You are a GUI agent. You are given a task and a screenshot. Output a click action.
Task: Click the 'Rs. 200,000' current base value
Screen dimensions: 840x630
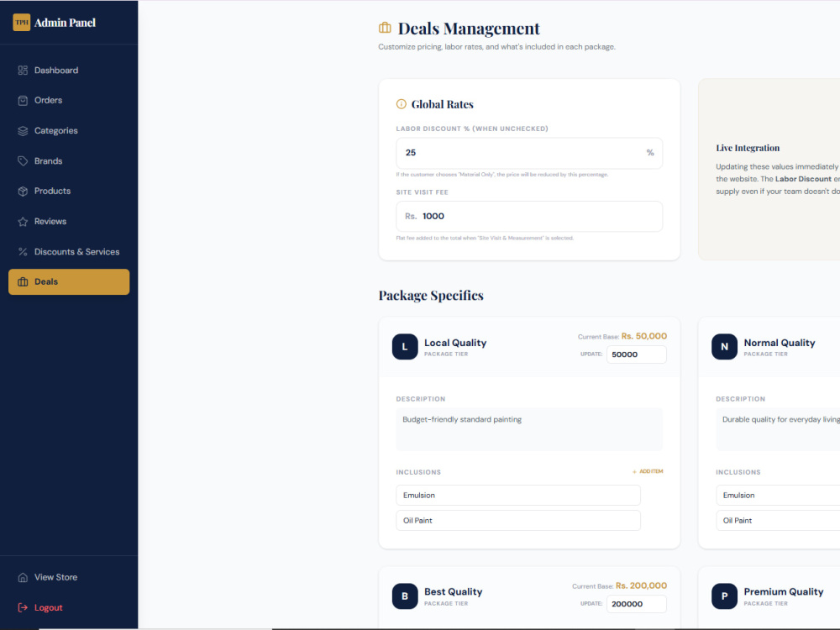[641, 585]
